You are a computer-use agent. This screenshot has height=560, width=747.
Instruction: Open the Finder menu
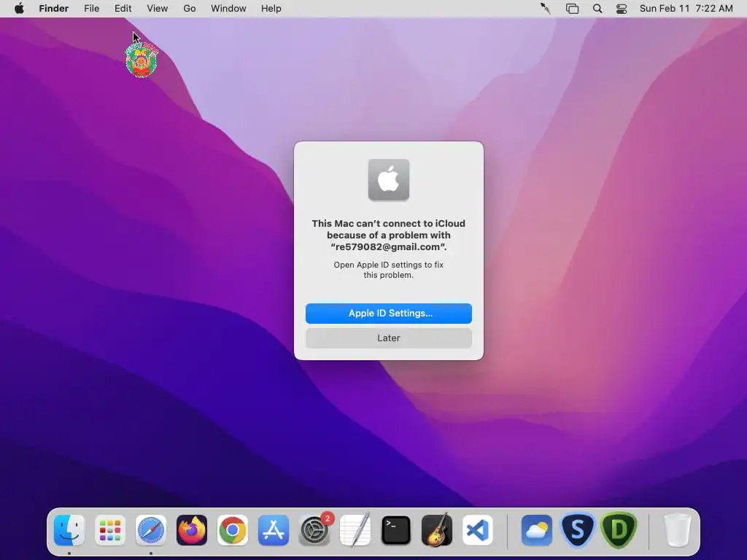click(x=54, y=9)
